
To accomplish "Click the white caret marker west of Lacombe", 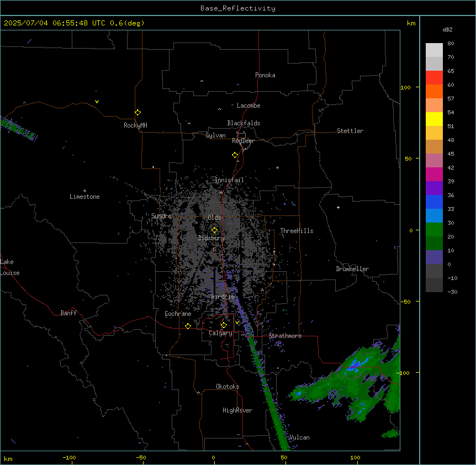I will tap(219, 109).
